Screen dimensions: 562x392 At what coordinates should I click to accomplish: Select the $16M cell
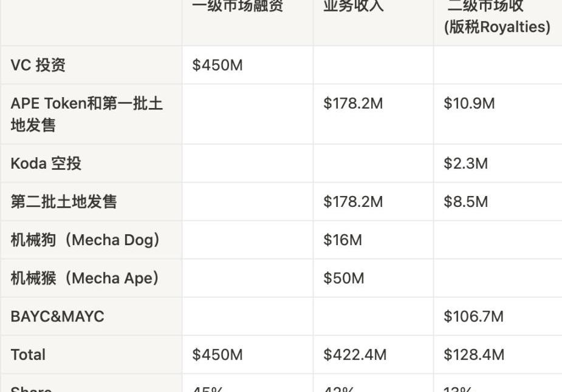(343, 240)
